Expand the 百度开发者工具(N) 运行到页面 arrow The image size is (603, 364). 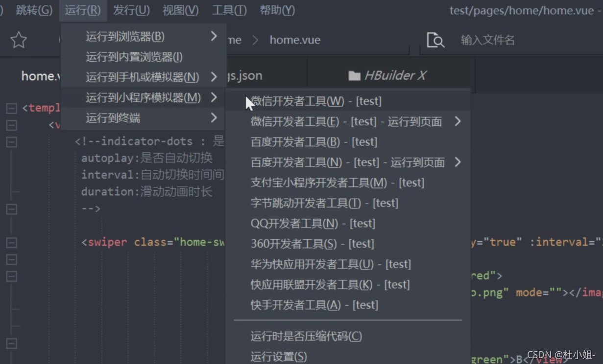pyautogui.click(x=458, y=162)
